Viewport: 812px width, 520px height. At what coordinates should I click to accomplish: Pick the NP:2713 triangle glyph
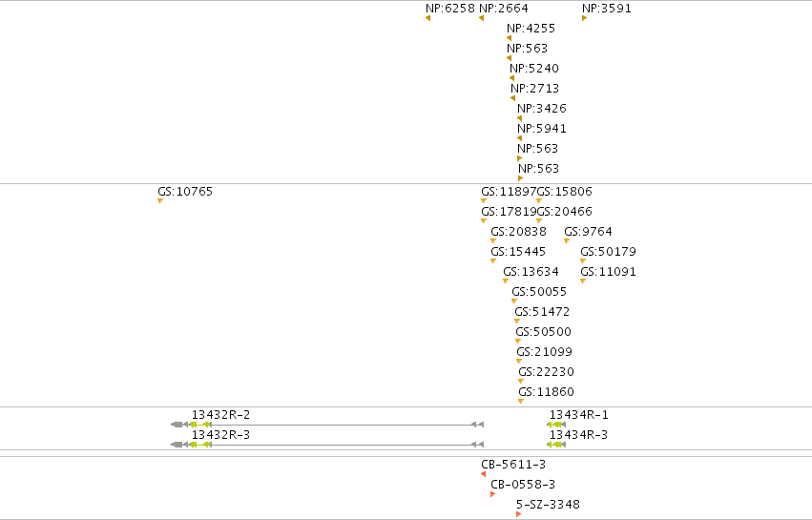coord(512,98)
